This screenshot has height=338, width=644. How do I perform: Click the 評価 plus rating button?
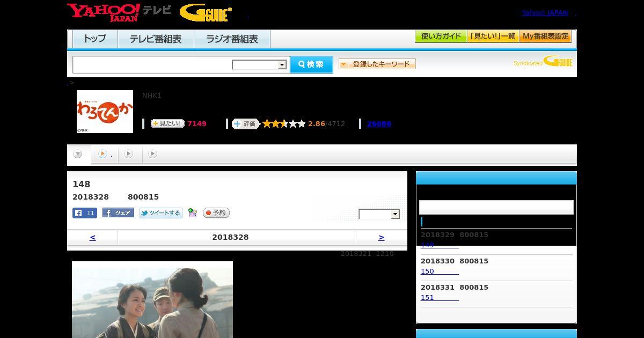[x=245, y=123]
